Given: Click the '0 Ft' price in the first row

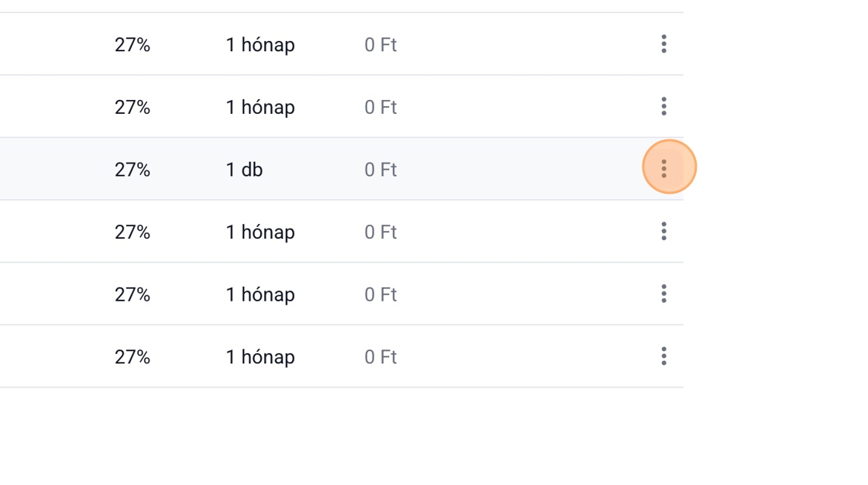Looking at the screenshot, I should 381,45.
